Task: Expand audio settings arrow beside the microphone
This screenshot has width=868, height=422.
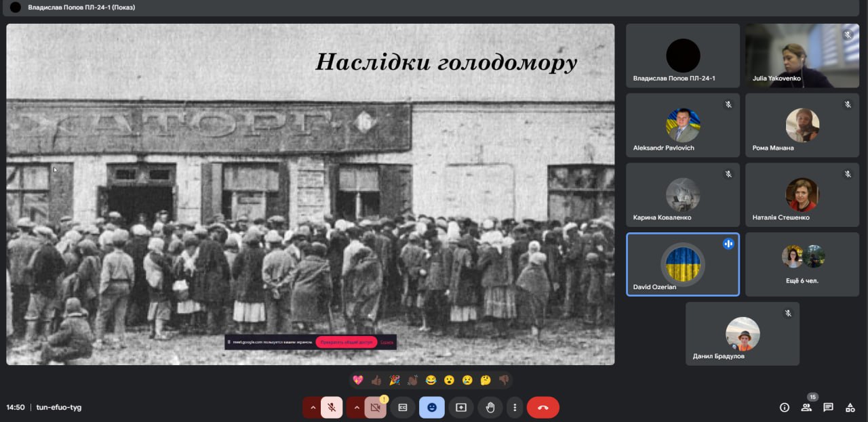Action: point(312,407)
